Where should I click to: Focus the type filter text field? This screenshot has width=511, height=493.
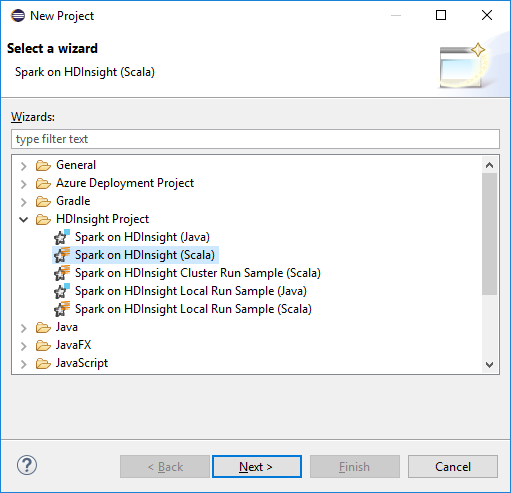pos(255,139)
